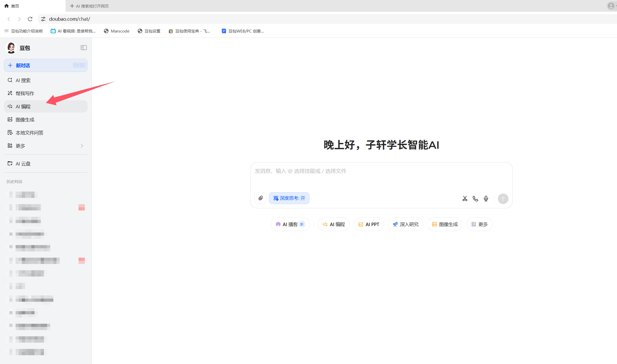
Task: Collapse the sidebar panel icon
Action: (x=84, y=48)
